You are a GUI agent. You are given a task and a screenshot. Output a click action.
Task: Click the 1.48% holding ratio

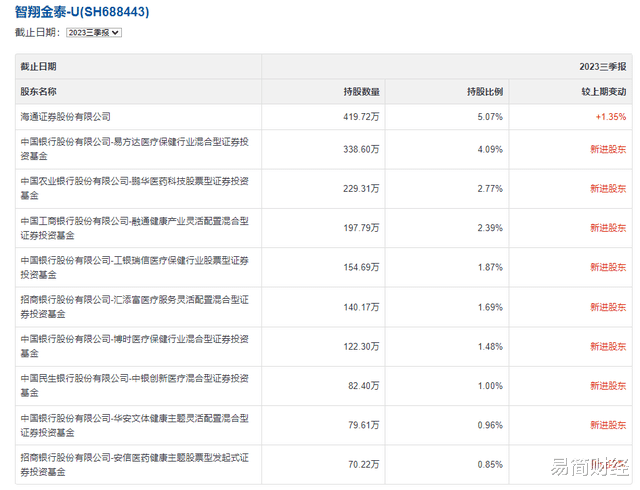pos(490,346)
